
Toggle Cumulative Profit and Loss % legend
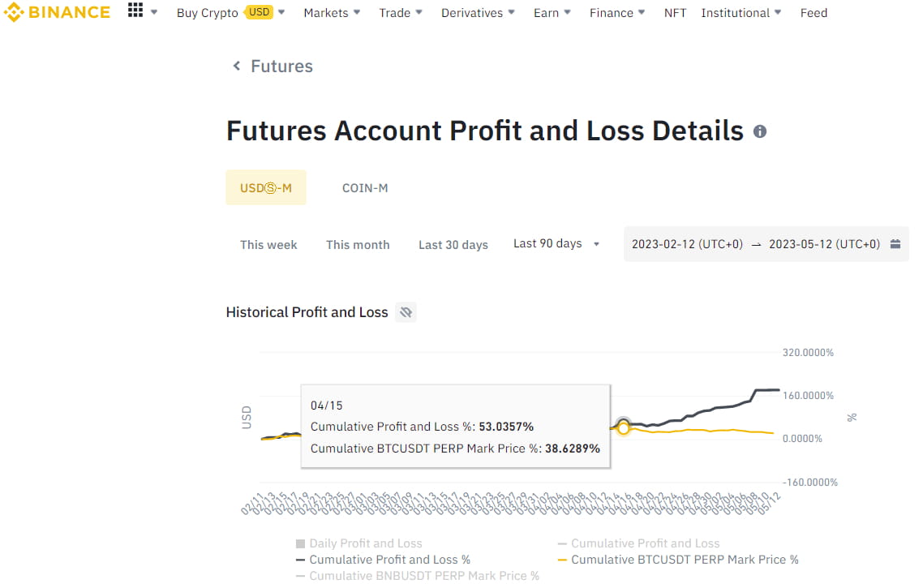coord(382,560)
